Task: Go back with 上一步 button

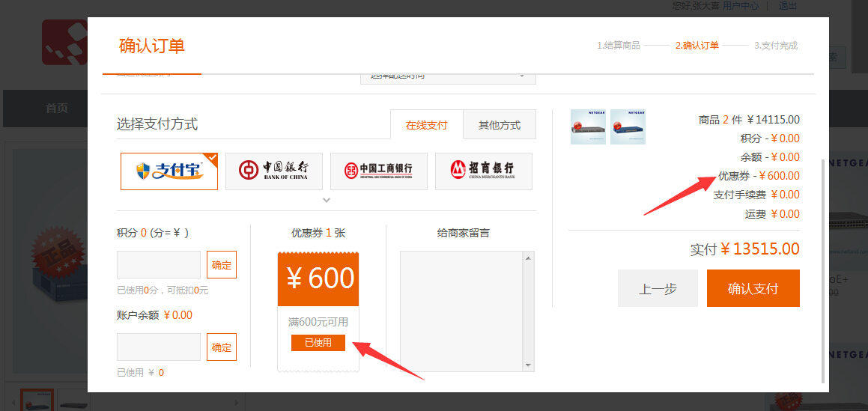Action: (658, 288)
